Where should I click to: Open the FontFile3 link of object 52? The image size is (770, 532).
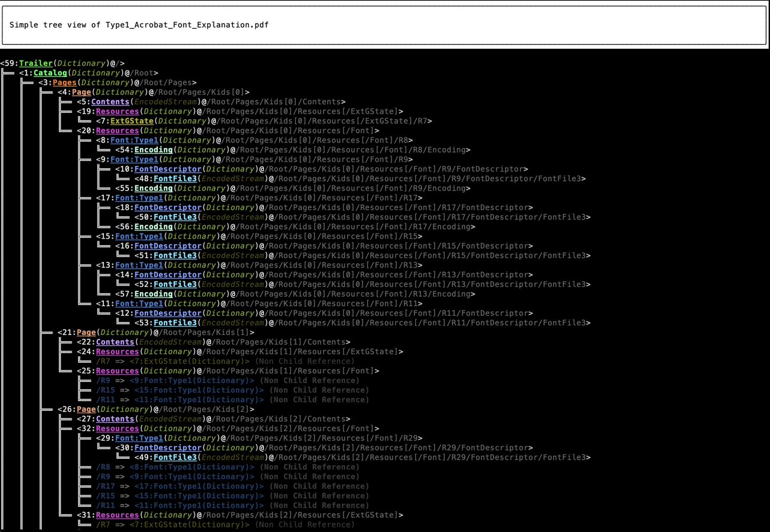tap(175, 285)
